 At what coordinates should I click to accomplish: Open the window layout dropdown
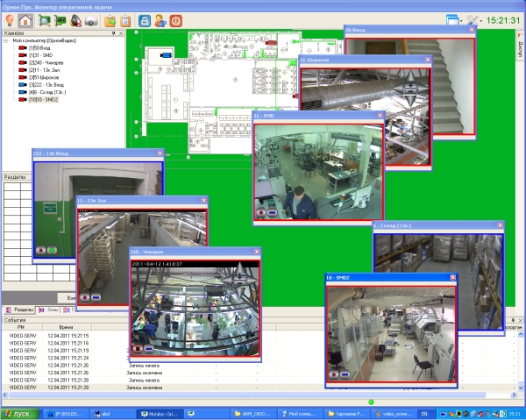454,19
